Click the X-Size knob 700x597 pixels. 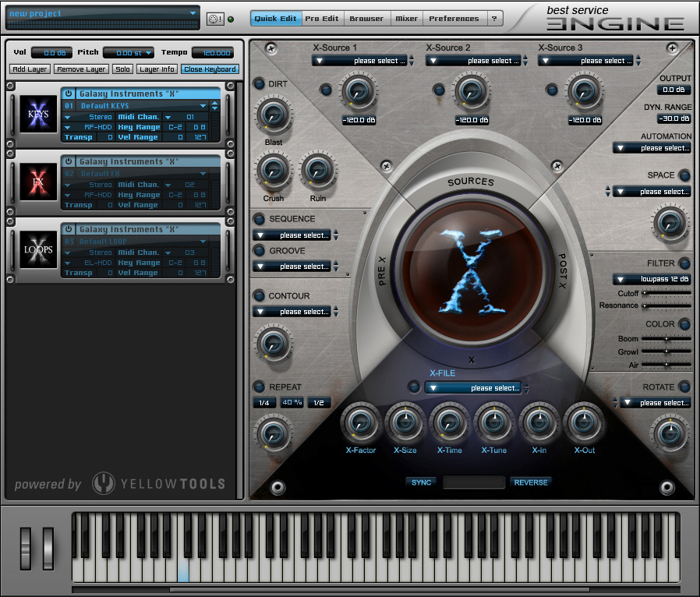coord(405,422)
